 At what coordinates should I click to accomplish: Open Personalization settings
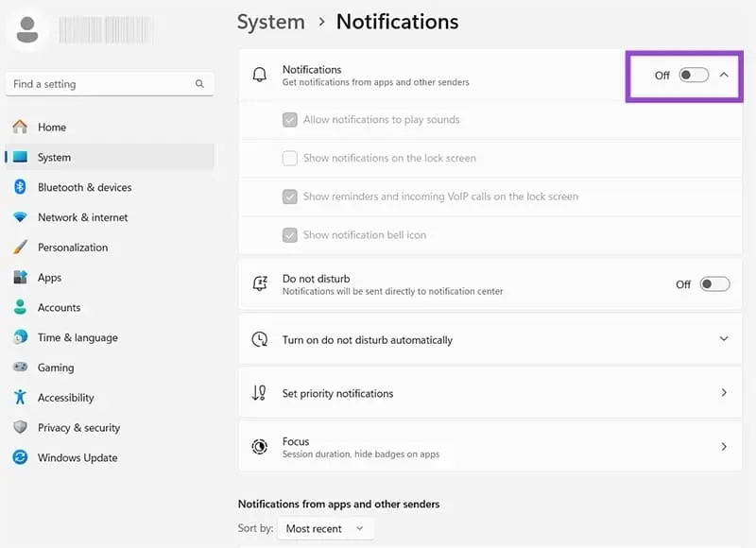coord(110,248)
